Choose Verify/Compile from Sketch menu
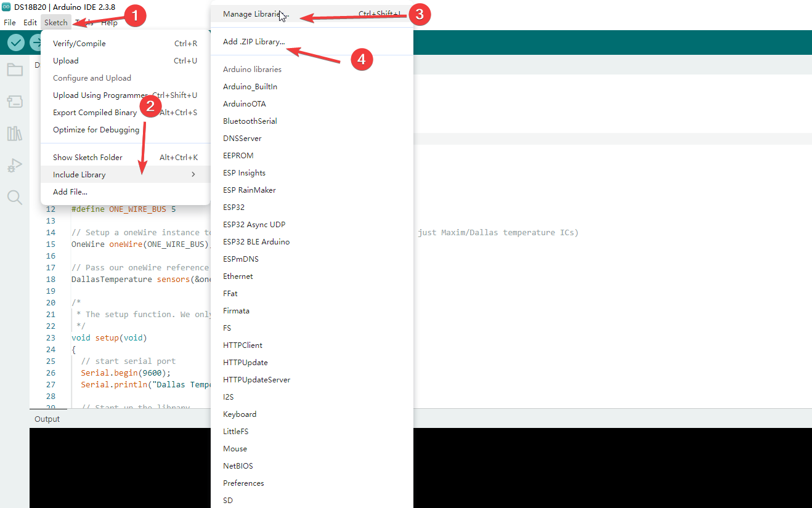 pos(125,44)
